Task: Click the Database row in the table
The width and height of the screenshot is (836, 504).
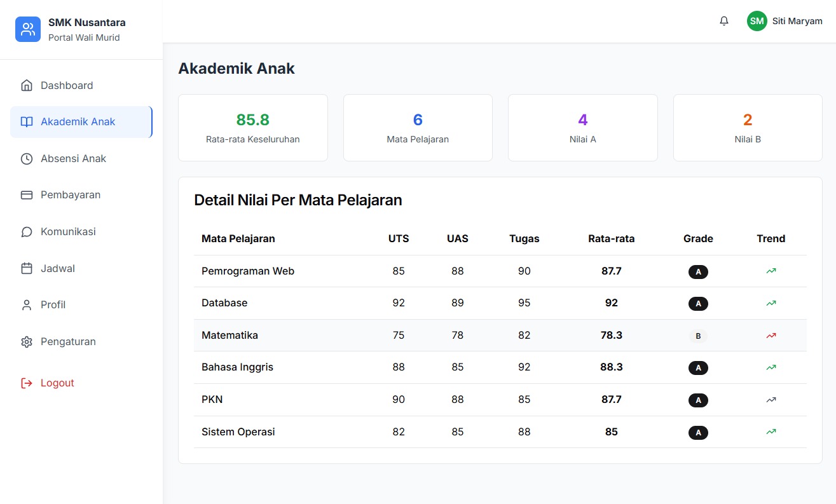Action: [x=224, y=303]
